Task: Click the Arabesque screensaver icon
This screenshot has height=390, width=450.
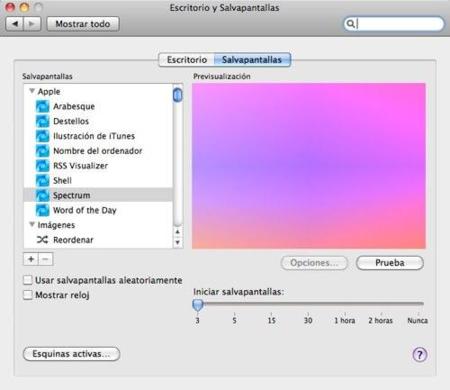Action: tap(42, 106)
